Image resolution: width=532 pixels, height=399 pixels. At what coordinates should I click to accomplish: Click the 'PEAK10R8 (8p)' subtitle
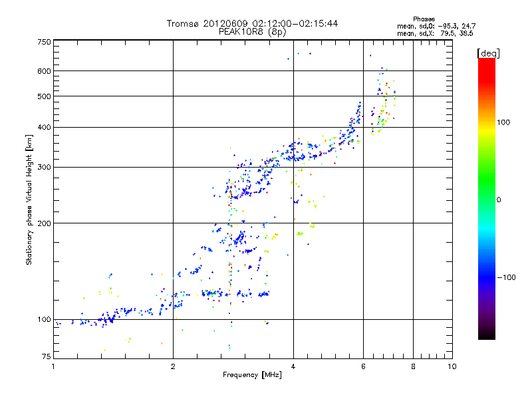[253, 32]
